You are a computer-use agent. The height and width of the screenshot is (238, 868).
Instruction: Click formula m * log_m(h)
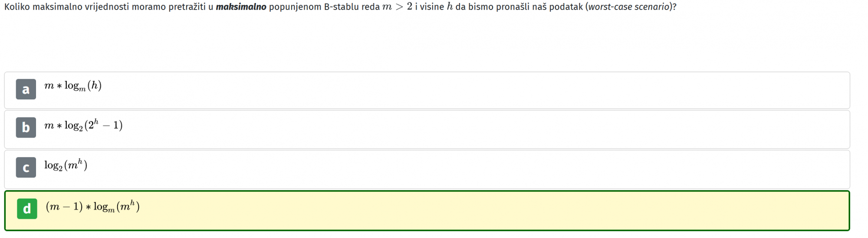[73, 86]
